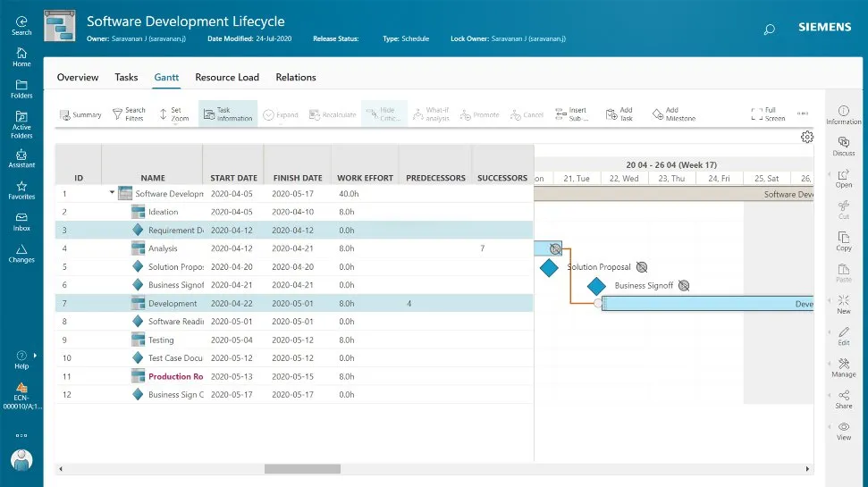The height and width of the screenshot is (487, 868).
Task: Open Help in the sidebar
Action: click(x=21, y=360)
